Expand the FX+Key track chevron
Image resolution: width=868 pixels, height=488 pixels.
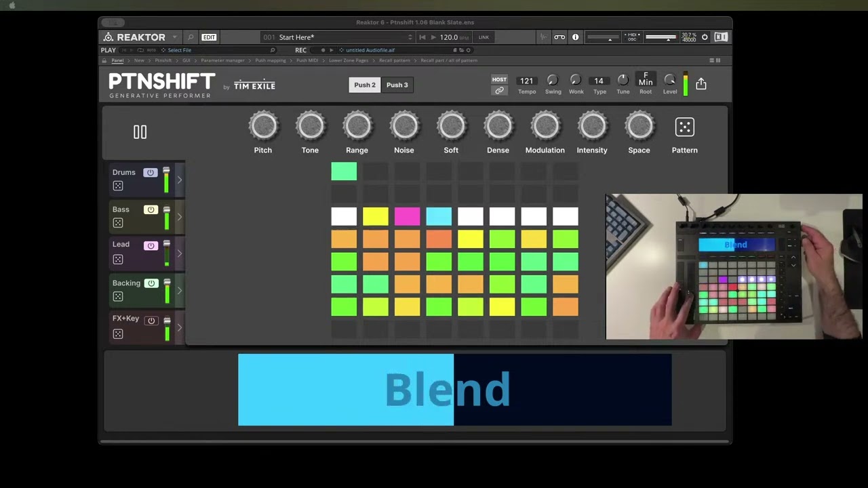180,327
